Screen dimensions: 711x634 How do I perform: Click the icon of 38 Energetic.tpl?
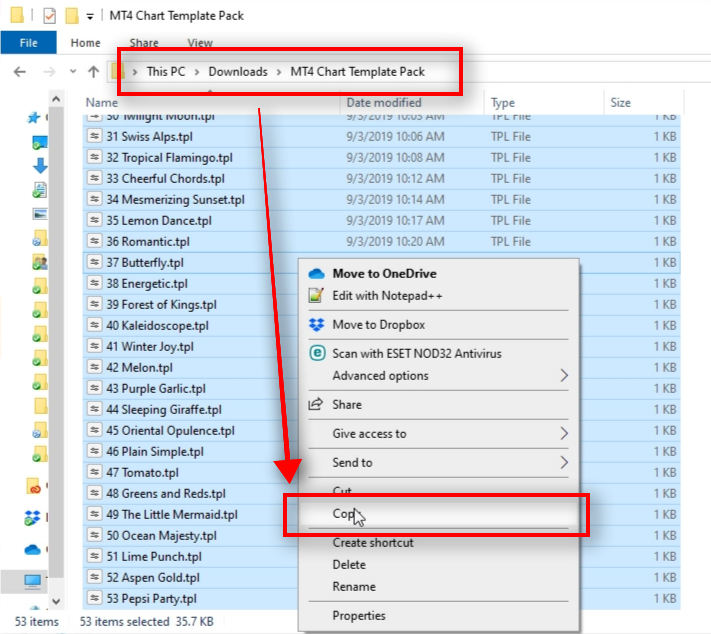point(94,283)
